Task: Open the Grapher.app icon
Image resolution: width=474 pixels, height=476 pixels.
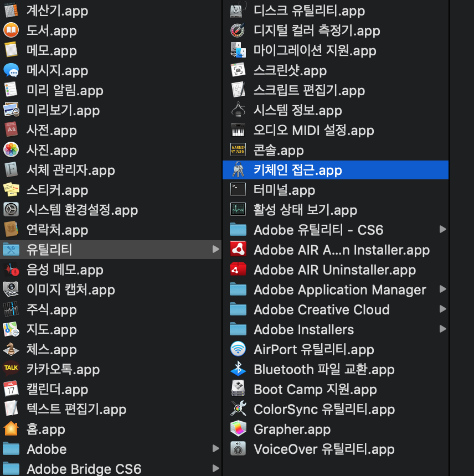Action: 238,428
